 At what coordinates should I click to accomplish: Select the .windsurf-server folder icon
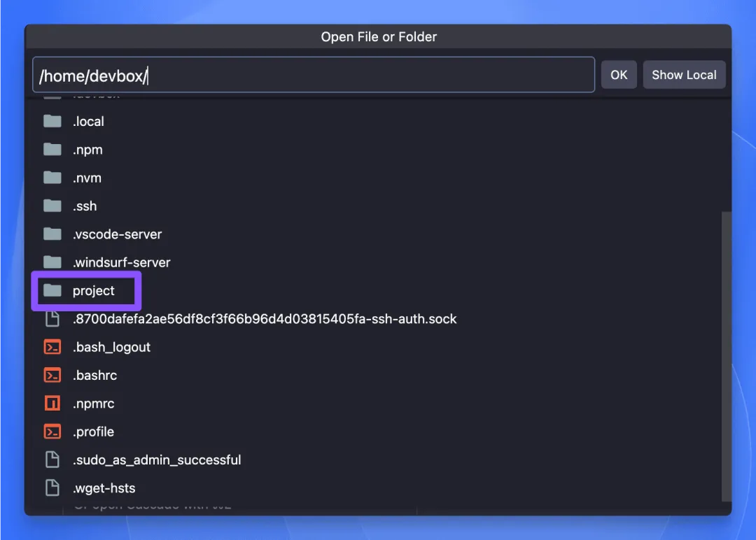[52, 262]
